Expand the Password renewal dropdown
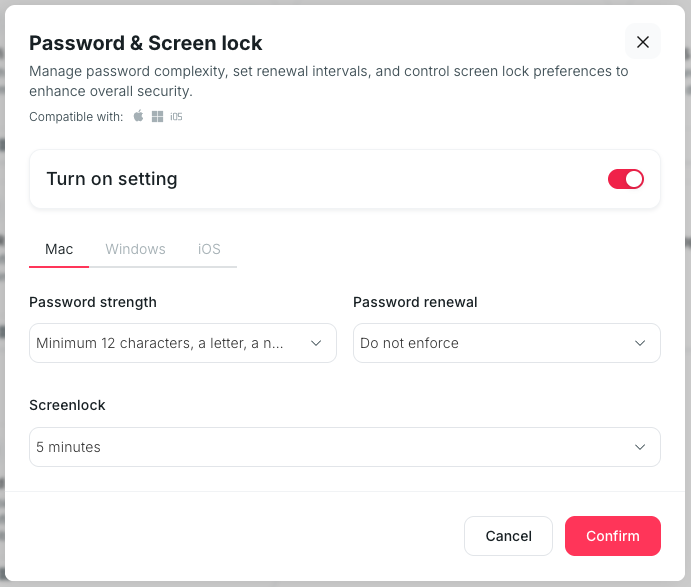The image size is (691, 587). pos(495,343)
